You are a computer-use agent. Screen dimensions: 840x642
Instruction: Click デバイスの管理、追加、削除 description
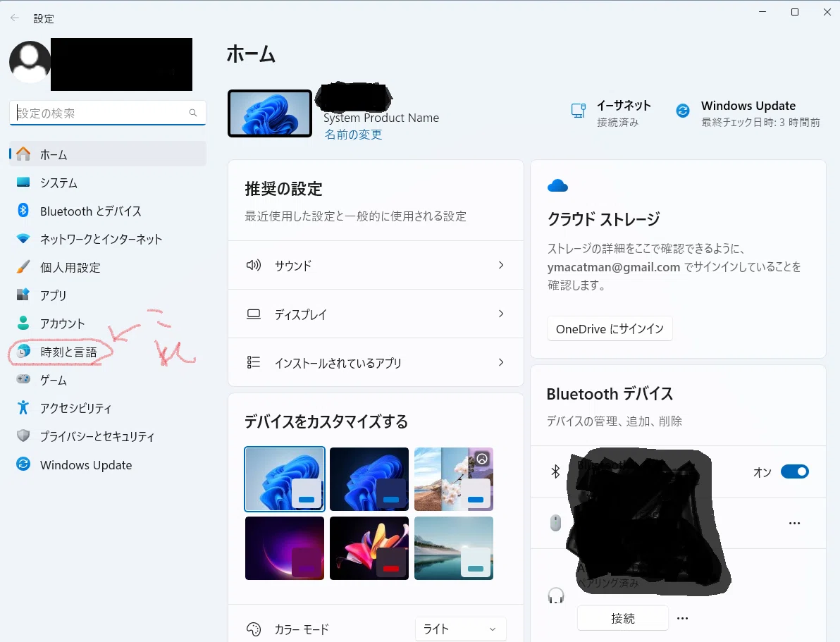(614, 421)
